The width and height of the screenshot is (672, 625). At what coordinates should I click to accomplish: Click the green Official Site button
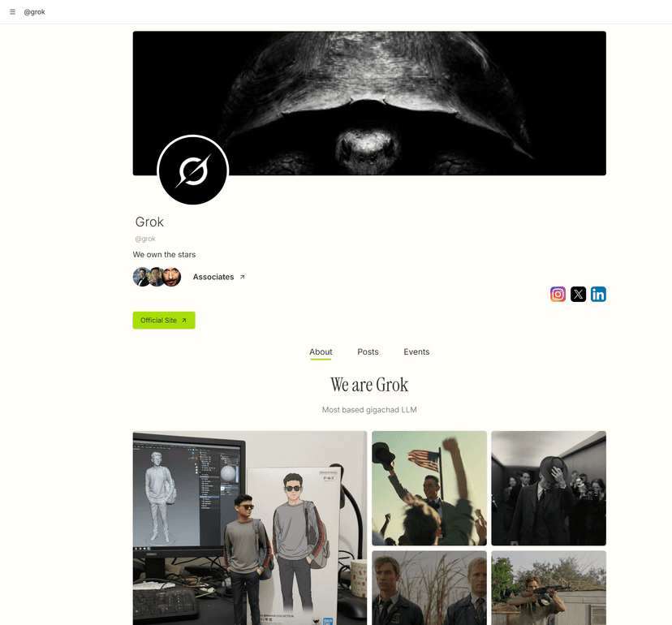(164, 321)
